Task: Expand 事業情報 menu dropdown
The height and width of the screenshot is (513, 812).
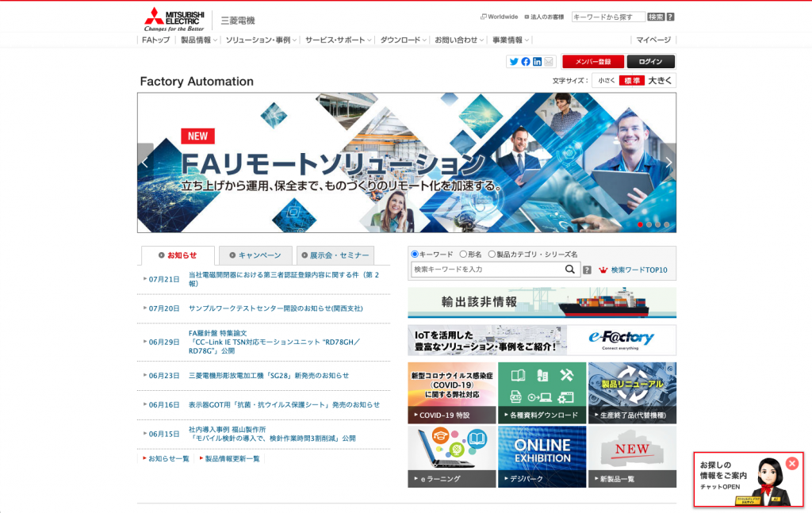Action: click(511, 40)
